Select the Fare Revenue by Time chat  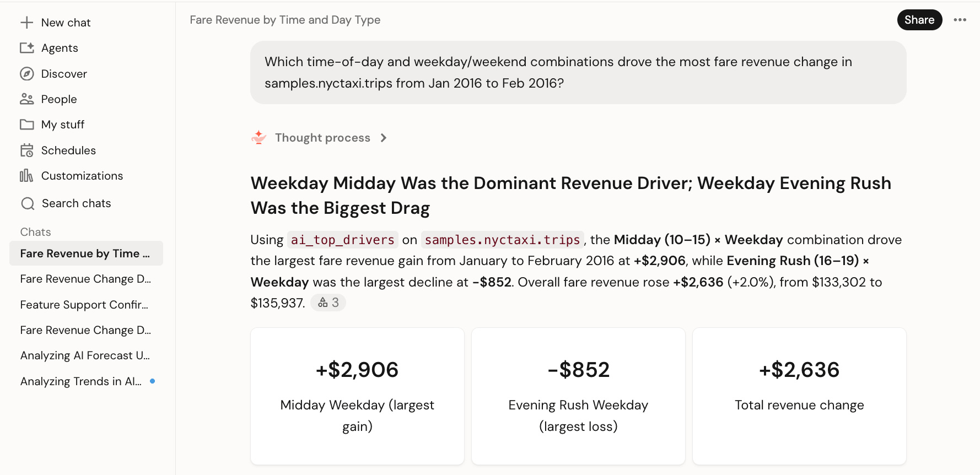[x=86, y=253]
